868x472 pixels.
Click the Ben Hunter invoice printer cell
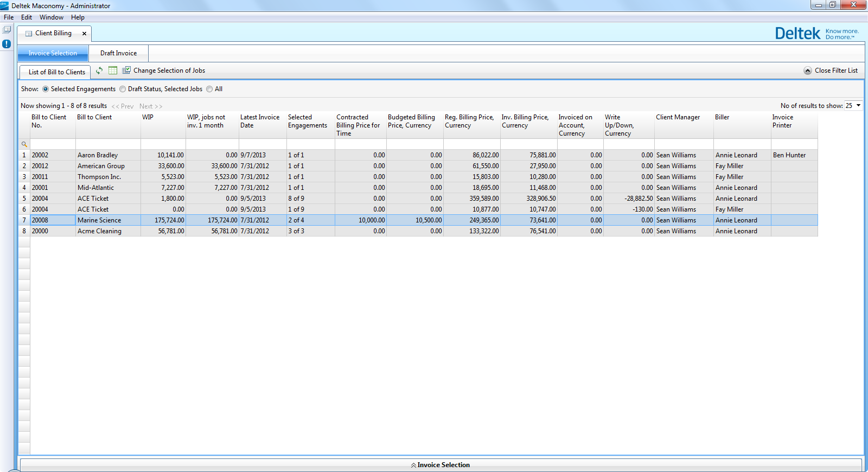794,155
